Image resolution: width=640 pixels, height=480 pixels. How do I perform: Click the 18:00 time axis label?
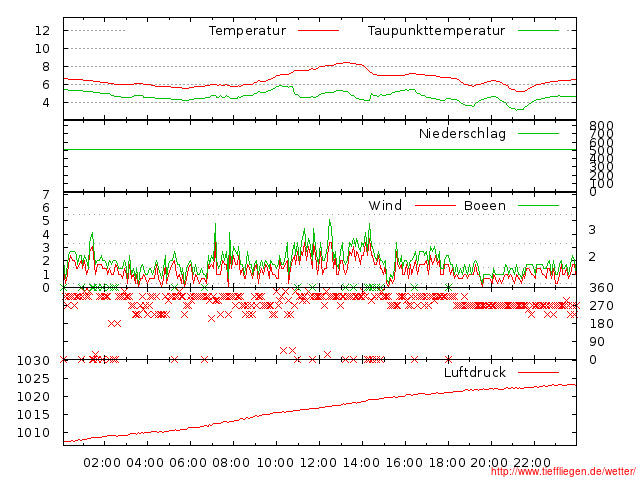coord(447,463)
